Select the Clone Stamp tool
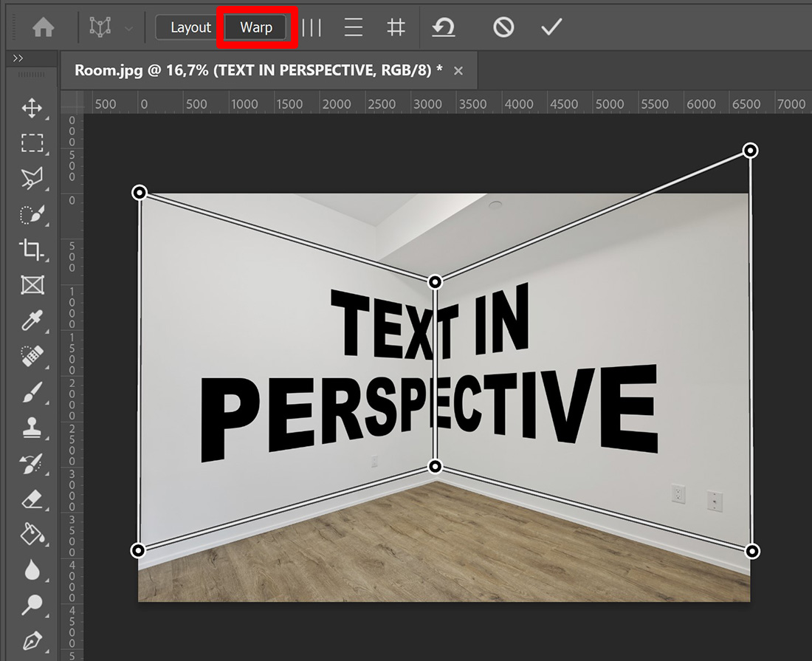 (32, 426)
